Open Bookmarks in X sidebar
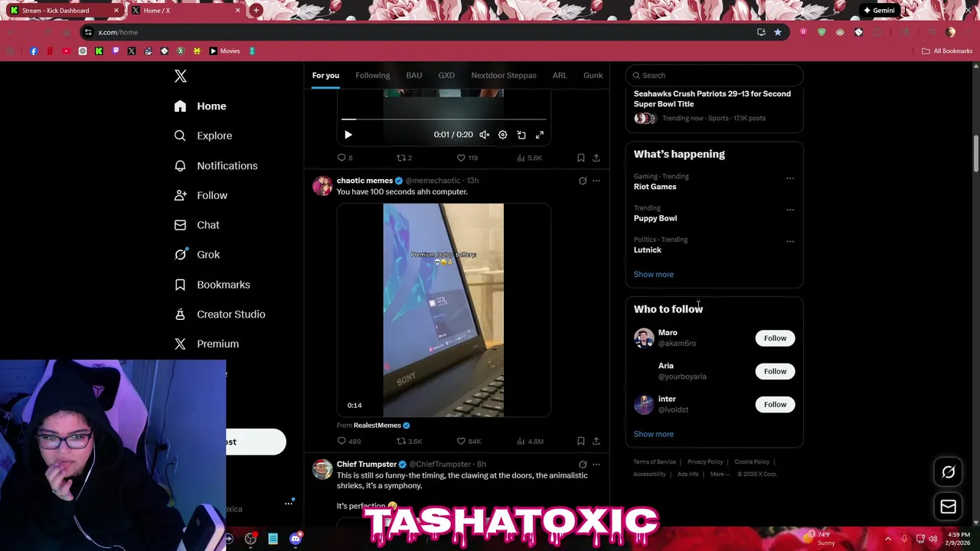Image resolution: width=980 pixels, height=551 pixels. [213, 285]
